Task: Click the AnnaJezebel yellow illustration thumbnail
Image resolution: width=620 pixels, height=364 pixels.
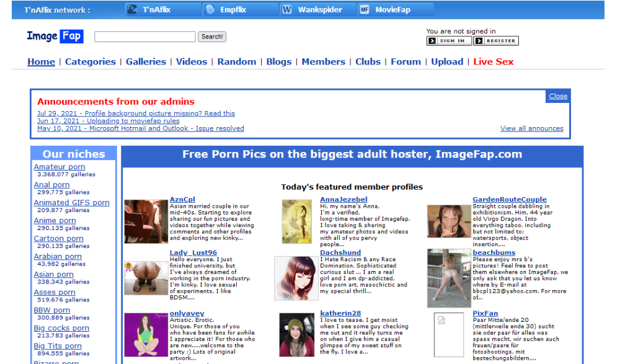Action: [x=296, y=221]
